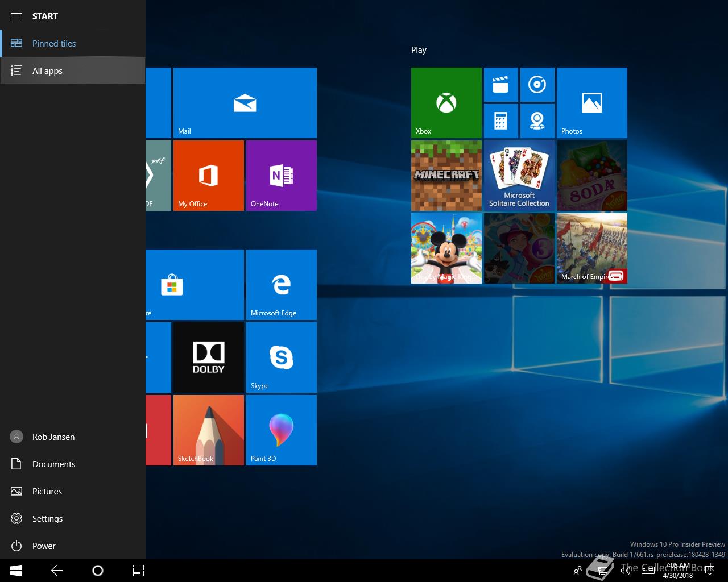Open Documents folder shortcut
Image resolution: width=728 pixels, height=582 pixels.
73,464
